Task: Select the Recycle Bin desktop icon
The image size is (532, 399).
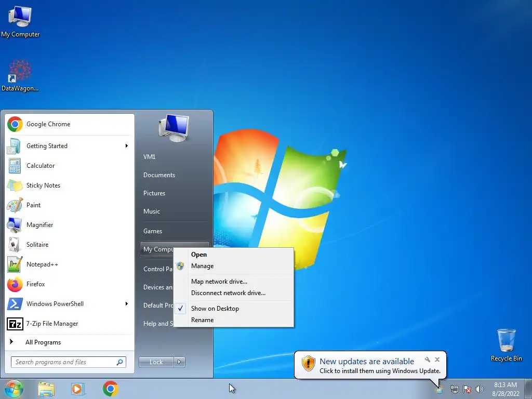Action: click(506, 345)
